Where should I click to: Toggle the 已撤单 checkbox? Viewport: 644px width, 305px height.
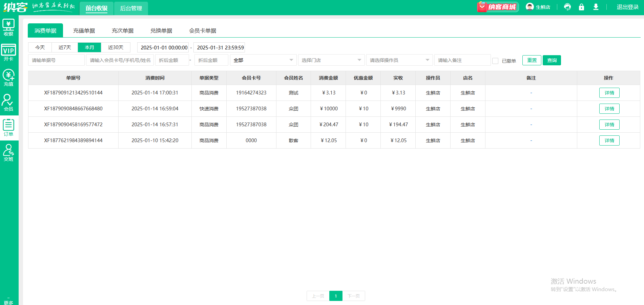(495, 61)
